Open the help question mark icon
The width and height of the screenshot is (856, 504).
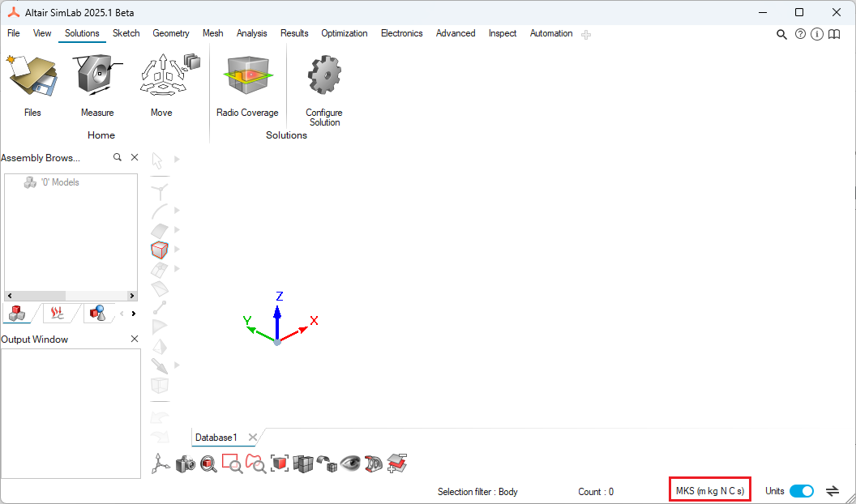(800, 34)
